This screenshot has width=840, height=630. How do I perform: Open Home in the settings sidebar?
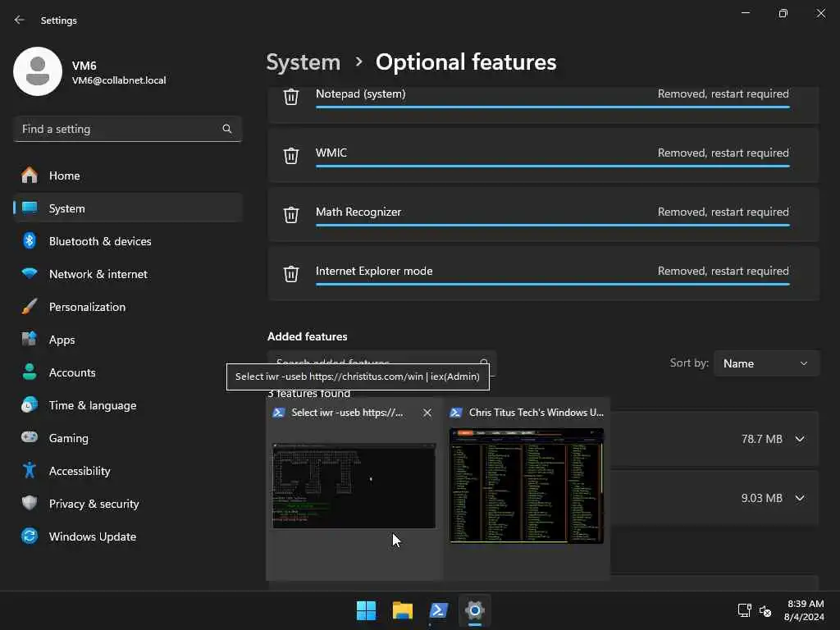pos(128,176)
